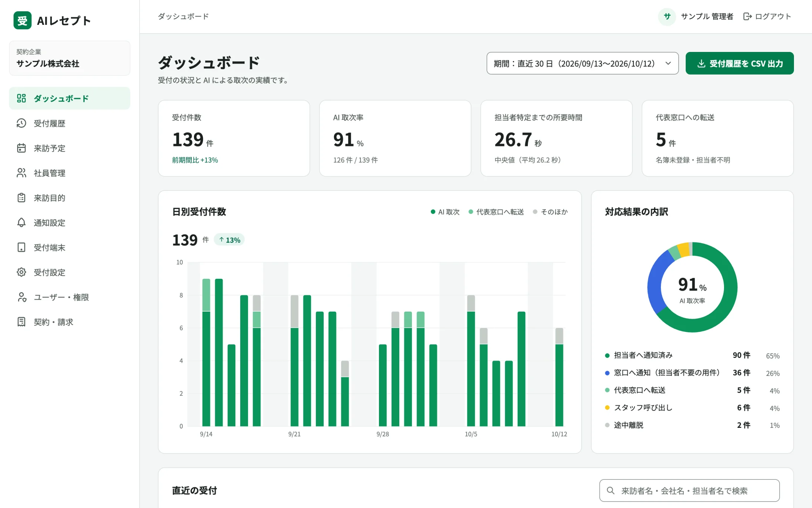Click スタッフ呼び出し row in breakdown

pyautogui.click(x=692, y=408)
